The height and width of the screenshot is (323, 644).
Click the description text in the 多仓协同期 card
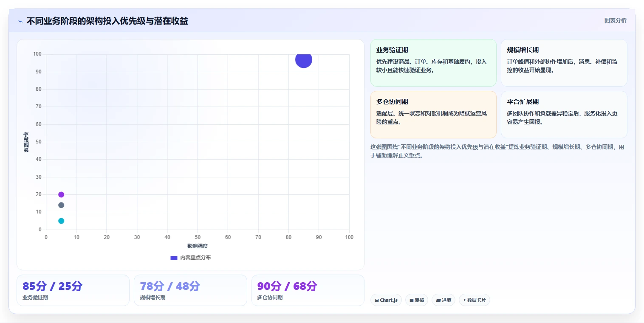[x=432, y=118]
